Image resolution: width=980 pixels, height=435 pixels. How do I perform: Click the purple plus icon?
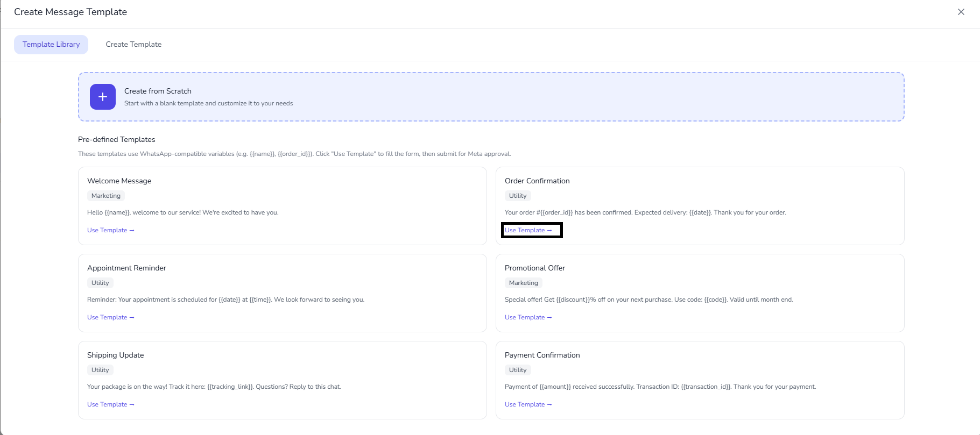pyautogui.click(x=102, y=97)
